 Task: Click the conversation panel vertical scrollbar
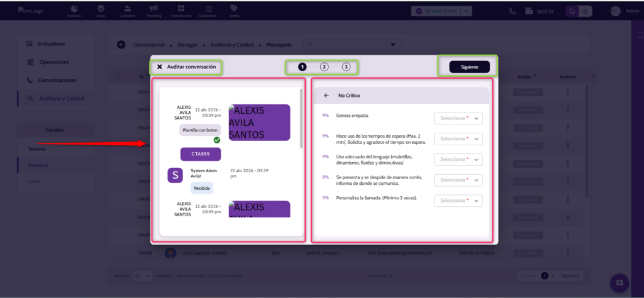pos(301,119)
